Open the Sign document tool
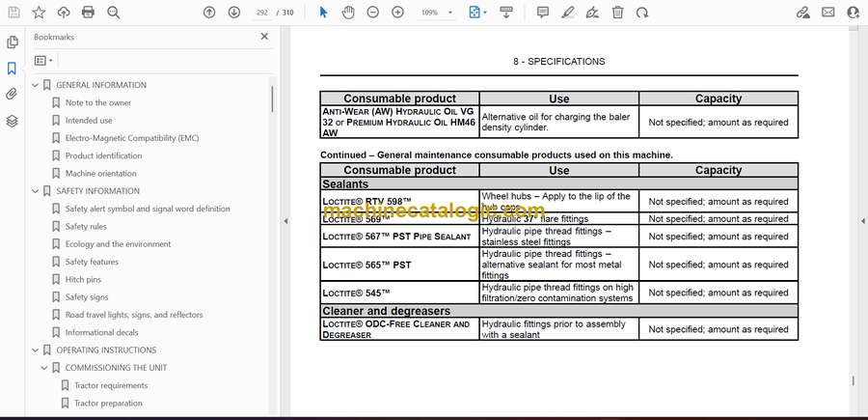Image resolution: width=868 pixels, height=420 pixels. click(592, 13)
